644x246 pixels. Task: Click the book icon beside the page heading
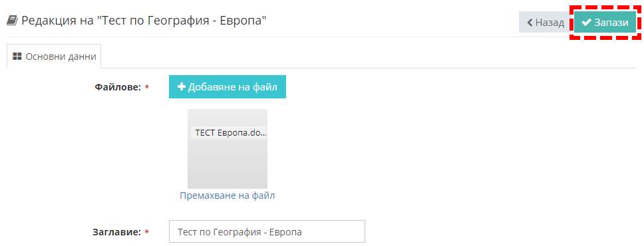pos(13,20)
